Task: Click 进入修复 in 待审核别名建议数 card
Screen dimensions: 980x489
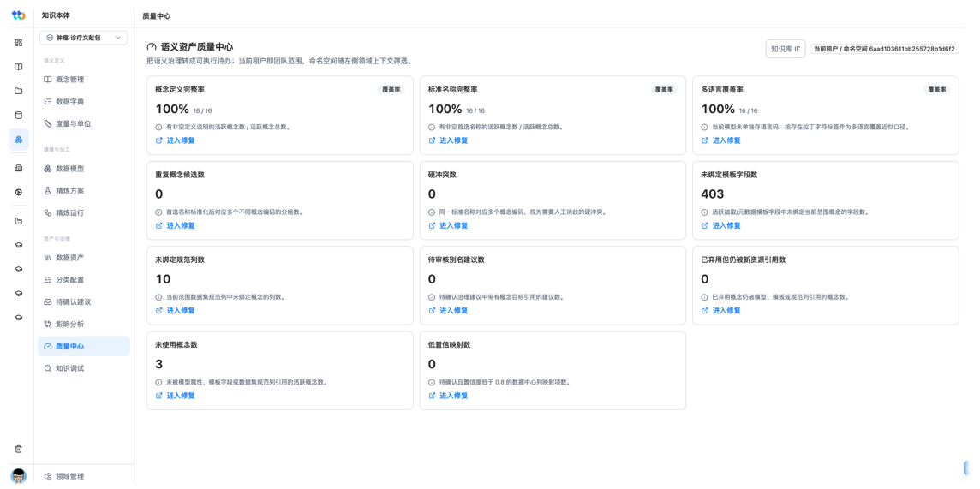Action: (448, 310)
